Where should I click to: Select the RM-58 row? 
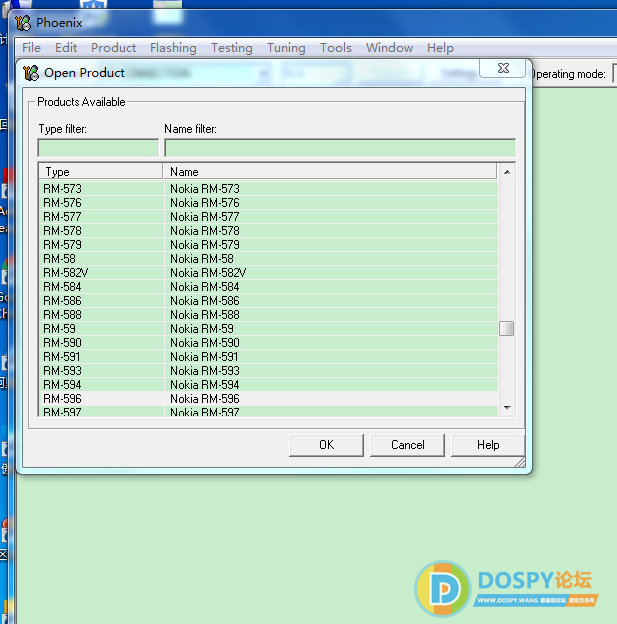[x=268, y=259]
